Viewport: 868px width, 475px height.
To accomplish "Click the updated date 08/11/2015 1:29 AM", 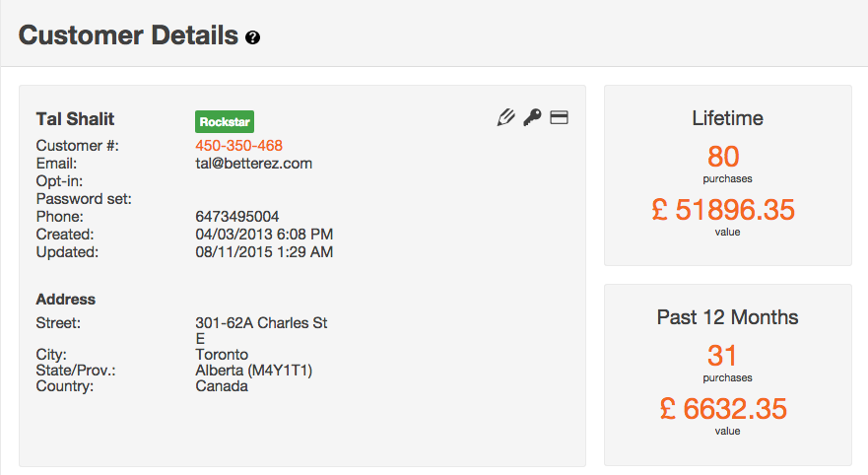I will point(264,252).
